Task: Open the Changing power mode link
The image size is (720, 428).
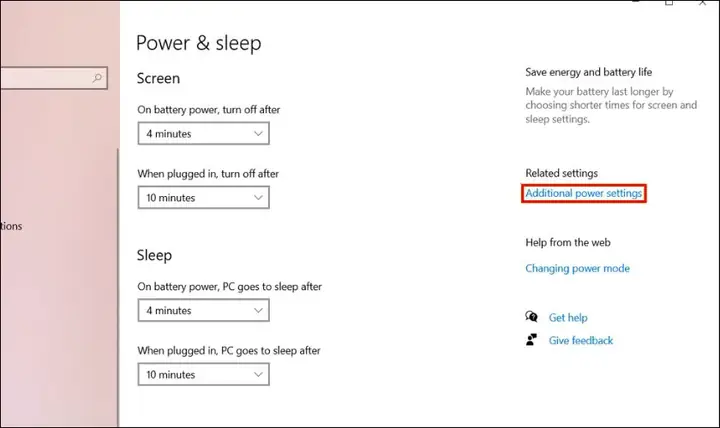Action: pyautogui.click(x=577, y=268)
